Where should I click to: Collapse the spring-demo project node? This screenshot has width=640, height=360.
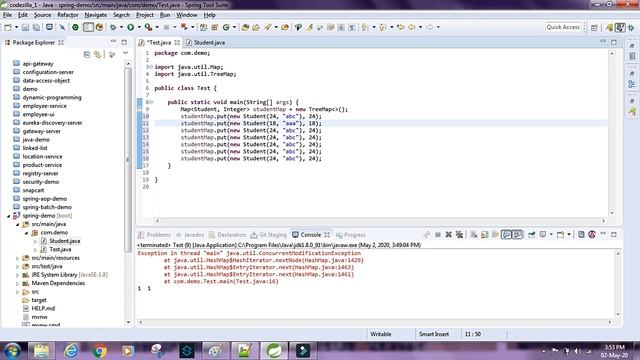pos(9,216)
